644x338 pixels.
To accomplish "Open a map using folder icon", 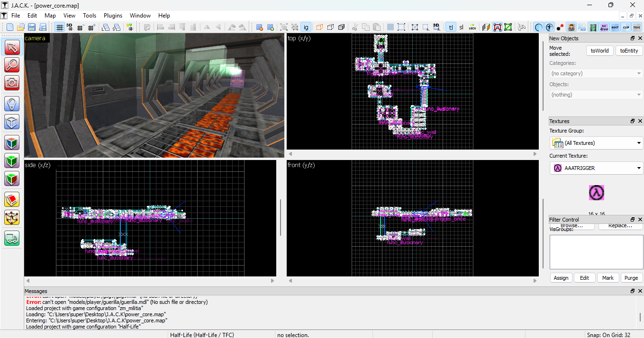I will (21, 27).
